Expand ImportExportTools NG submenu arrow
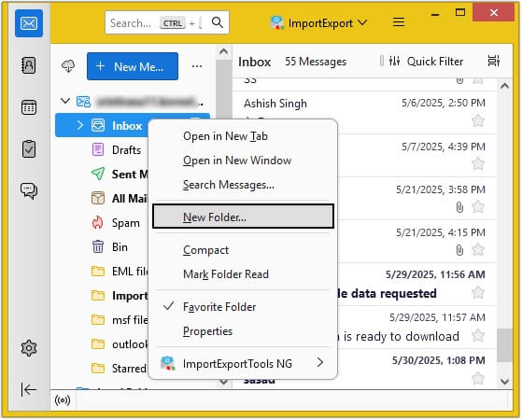Screen dimensions: 522x420 (x=320, y=362)
